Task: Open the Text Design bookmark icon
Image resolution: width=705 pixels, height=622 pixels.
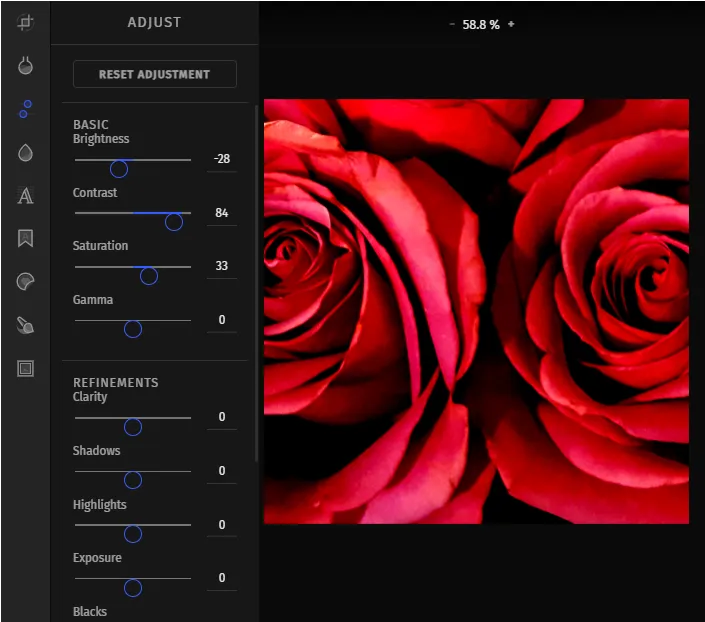Action: point(25,238)
